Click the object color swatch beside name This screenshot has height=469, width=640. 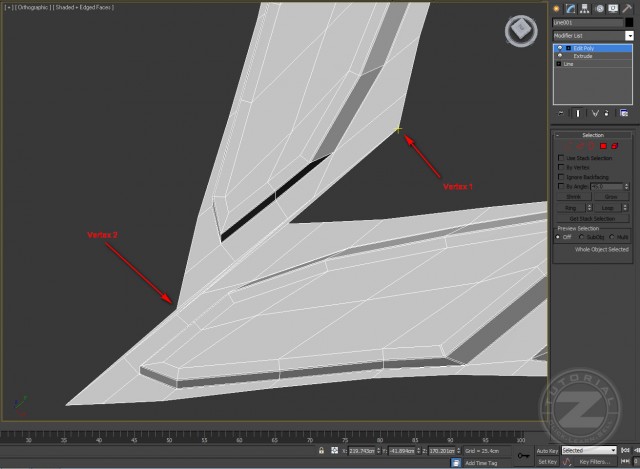pos(630,22)
